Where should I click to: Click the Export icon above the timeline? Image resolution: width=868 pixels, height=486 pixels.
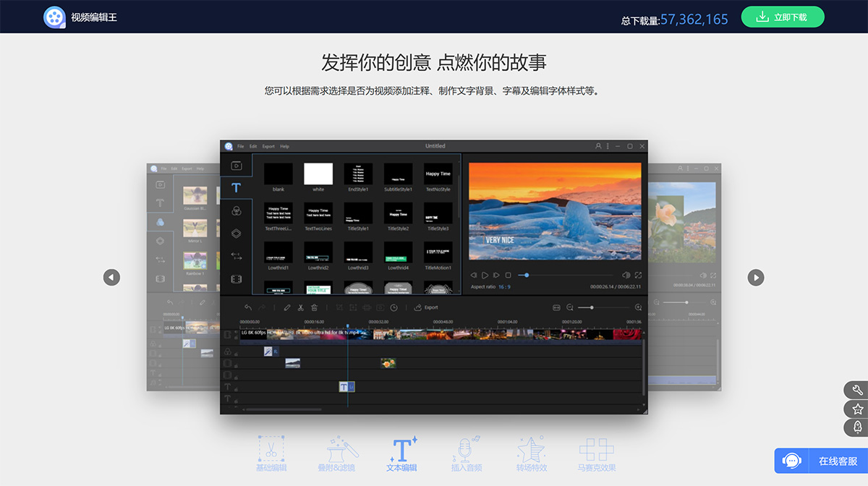click(x=417, y=307)
